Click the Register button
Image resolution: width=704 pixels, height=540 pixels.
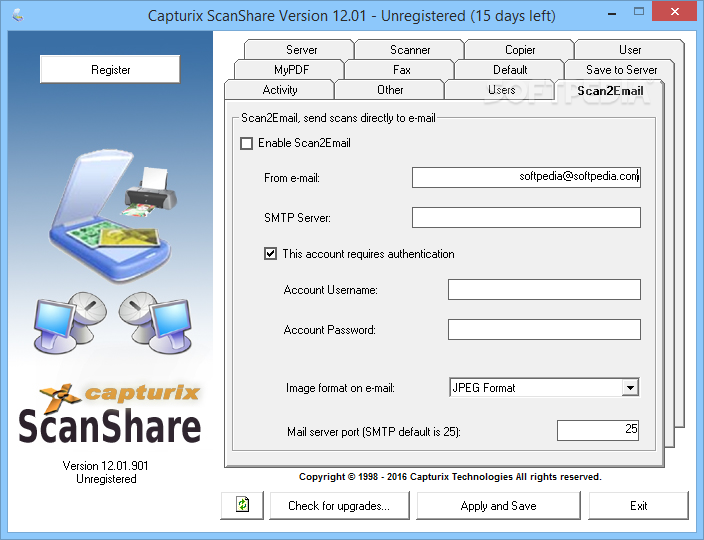tap(110, 70)
